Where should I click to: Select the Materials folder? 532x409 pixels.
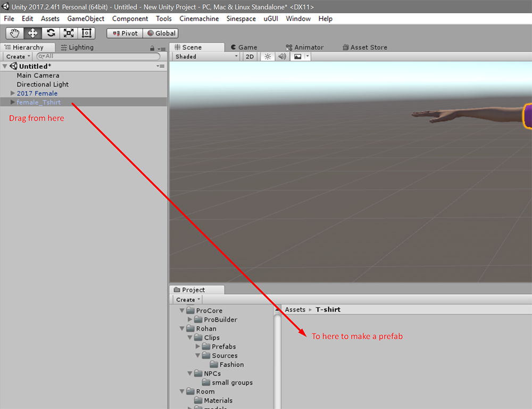coord(213,400)
